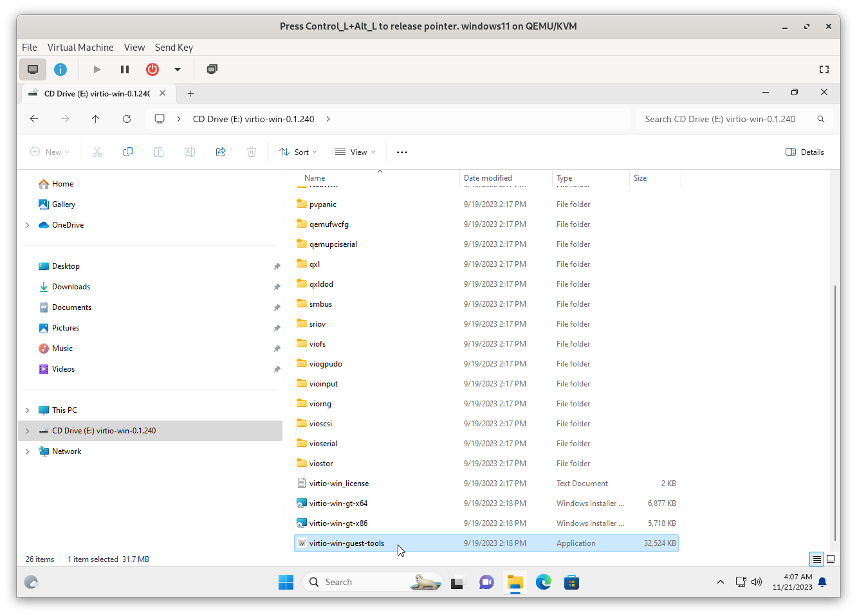Click the Run virtual machine play button

point(97,69)
